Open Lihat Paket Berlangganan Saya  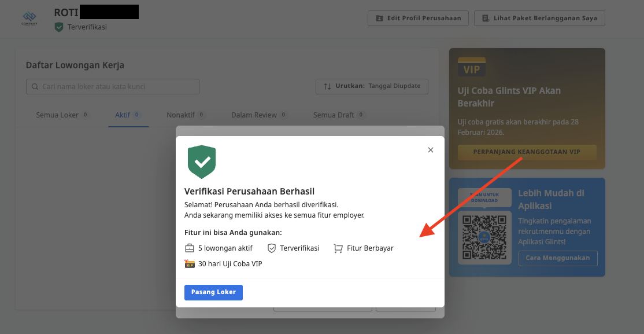[539, 18]
